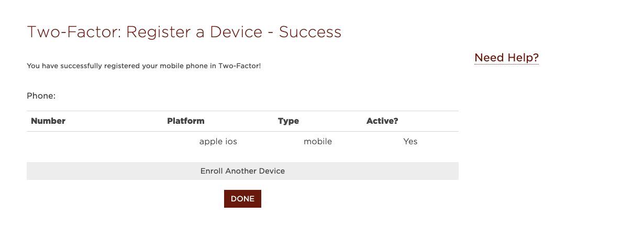Viewport: 644px width, 246px height.
Task: Click the DONE button
Action: point(242,199)
